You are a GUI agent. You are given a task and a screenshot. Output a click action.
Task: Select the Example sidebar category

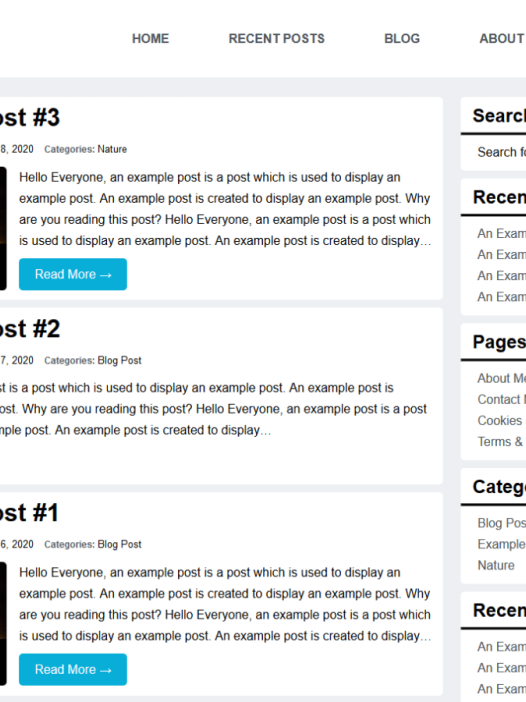(x=501, y=544)
